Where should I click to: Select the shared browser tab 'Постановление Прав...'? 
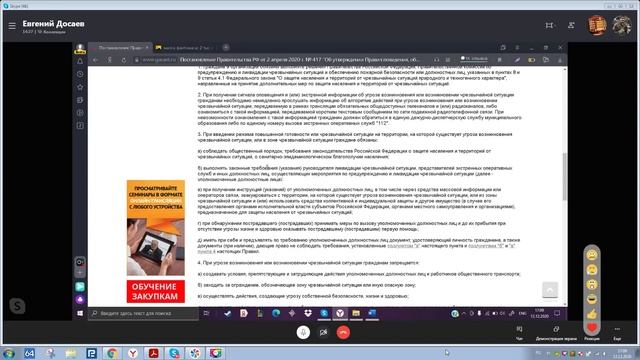click(120, 48)
